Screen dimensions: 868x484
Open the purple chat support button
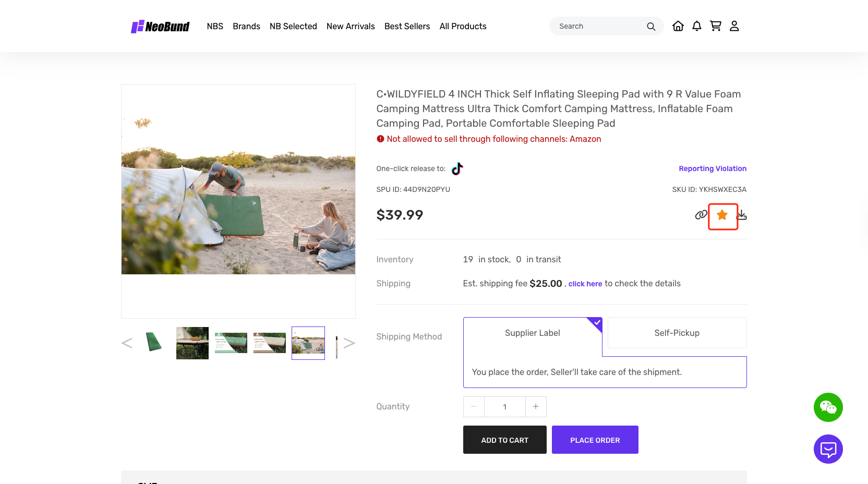[x=828, y=449]
